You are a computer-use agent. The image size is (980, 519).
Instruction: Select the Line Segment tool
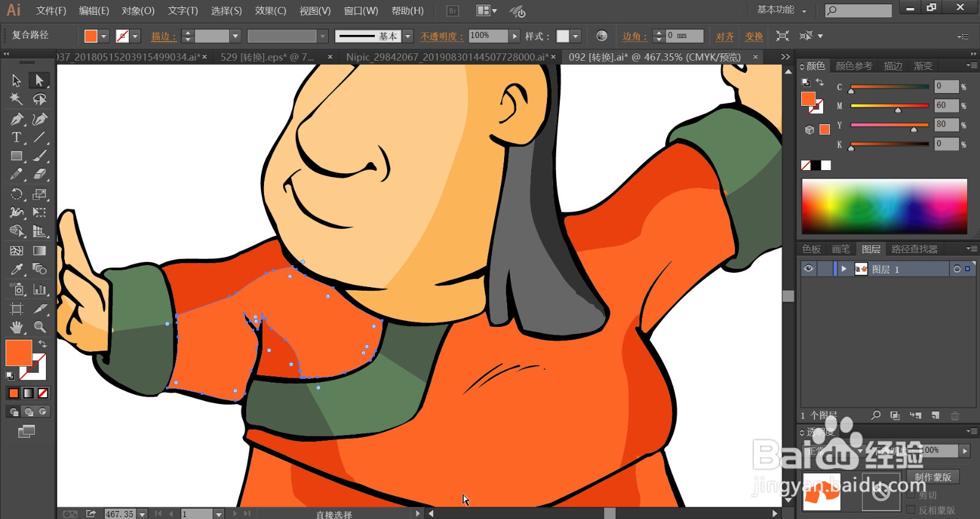(x=39, y=137)
